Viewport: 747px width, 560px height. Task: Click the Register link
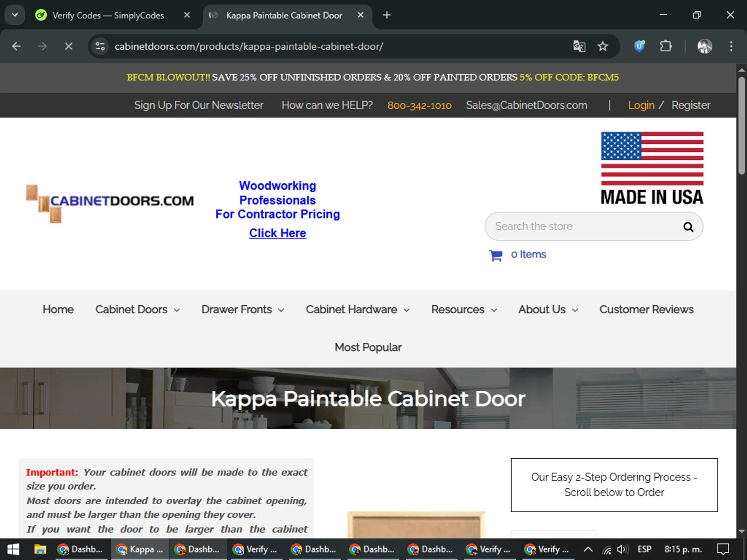(691, 106)
